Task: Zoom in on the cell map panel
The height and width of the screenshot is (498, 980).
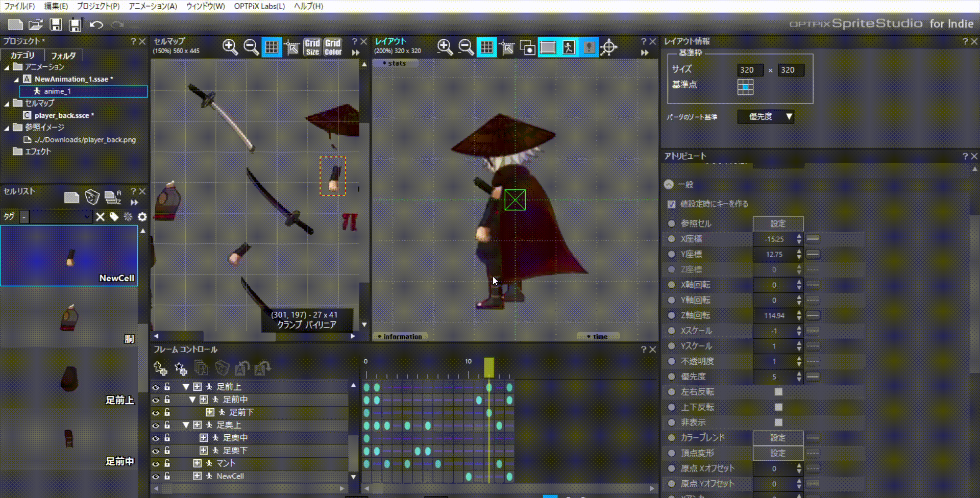Action: [x=230, y=47]
